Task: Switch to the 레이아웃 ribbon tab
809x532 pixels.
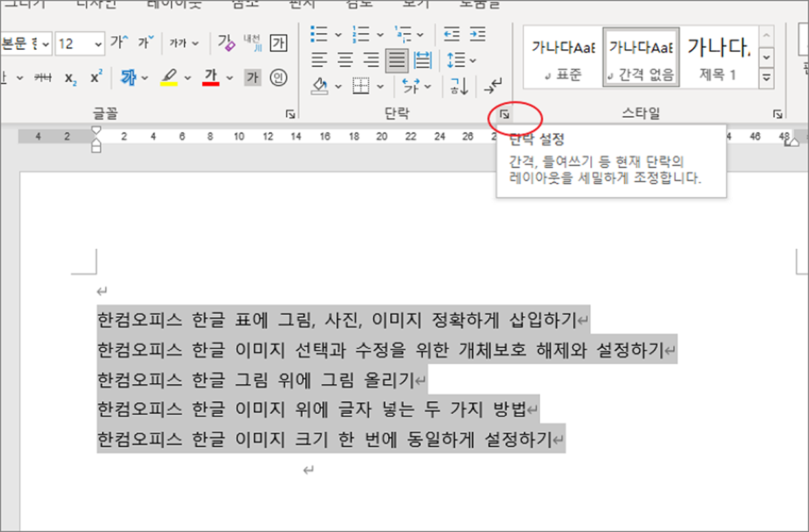Action: (x=175, y=4)
